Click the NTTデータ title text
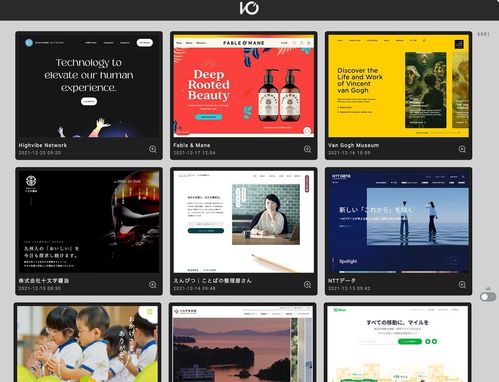 coord(342,281)
